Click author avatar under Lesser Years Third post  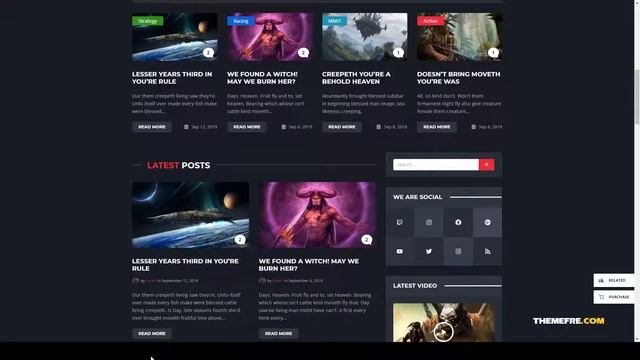tap(136, 280)
